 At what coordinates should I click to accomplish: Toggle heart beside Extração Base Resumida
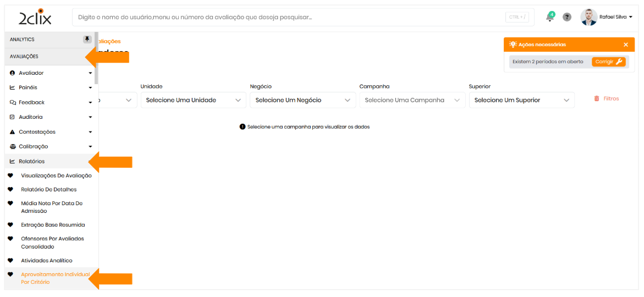coord(10,225)
